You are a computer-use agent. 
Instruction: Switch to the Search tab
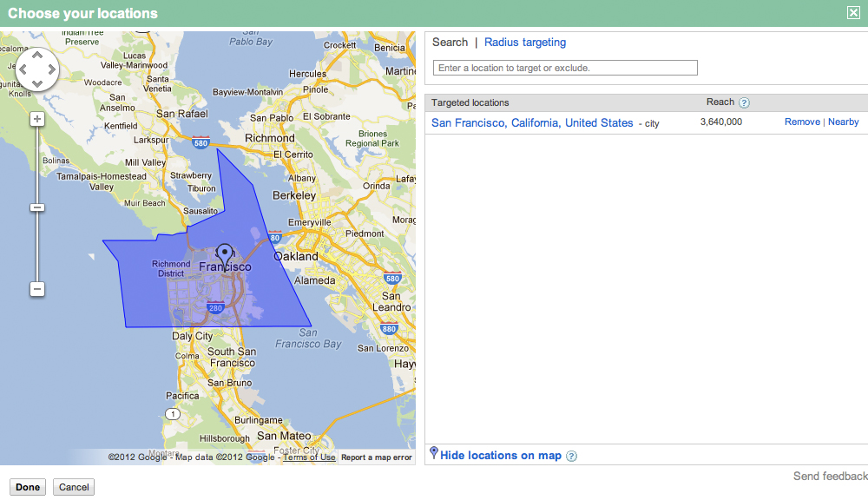click(450, 42)
